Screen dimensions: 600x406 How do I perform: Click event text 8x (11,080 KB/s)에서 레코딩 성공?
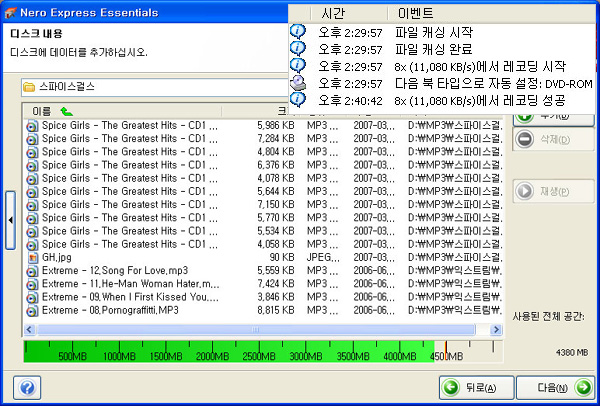480,101
